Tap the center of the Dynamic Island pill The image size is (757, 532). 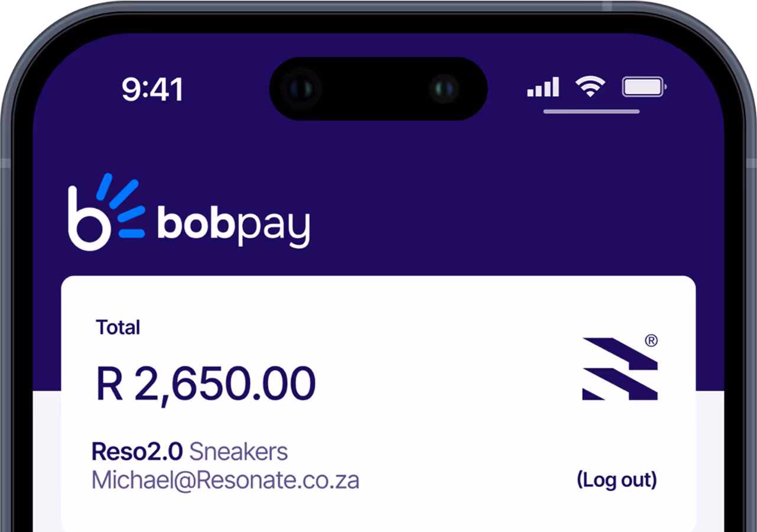(x=378, y=89)
